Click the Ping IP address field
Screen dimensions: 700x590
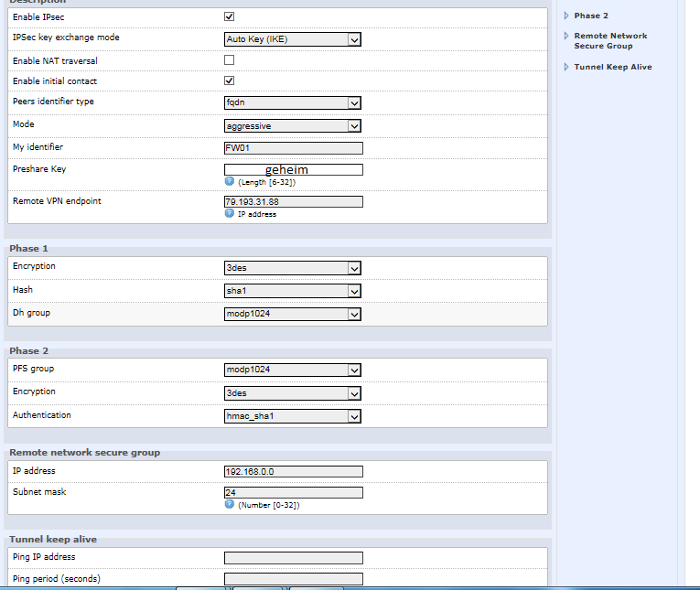[293, 558]
